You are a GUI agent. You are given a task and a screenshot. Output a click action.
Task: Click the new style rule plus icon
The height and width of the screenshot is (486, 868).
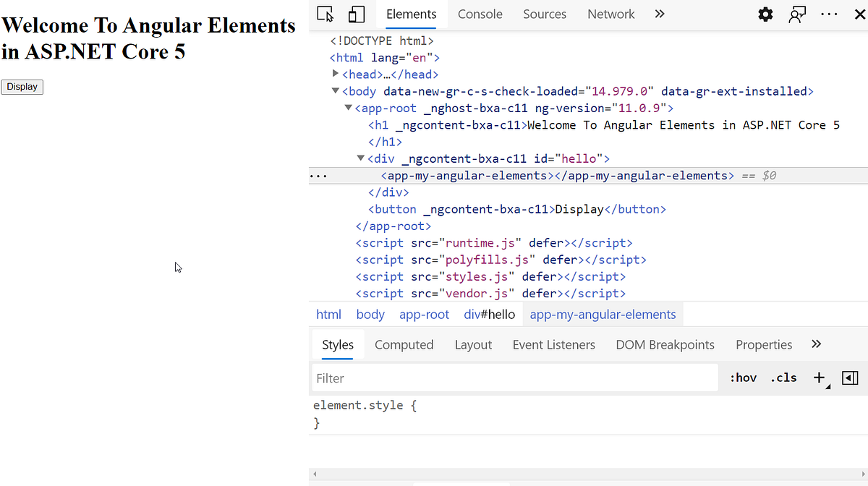(x=820, y=378)
